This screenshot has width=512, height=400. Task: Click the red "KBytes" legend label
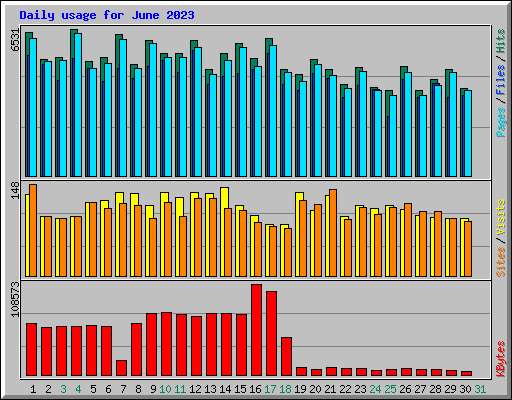point(500,359)
